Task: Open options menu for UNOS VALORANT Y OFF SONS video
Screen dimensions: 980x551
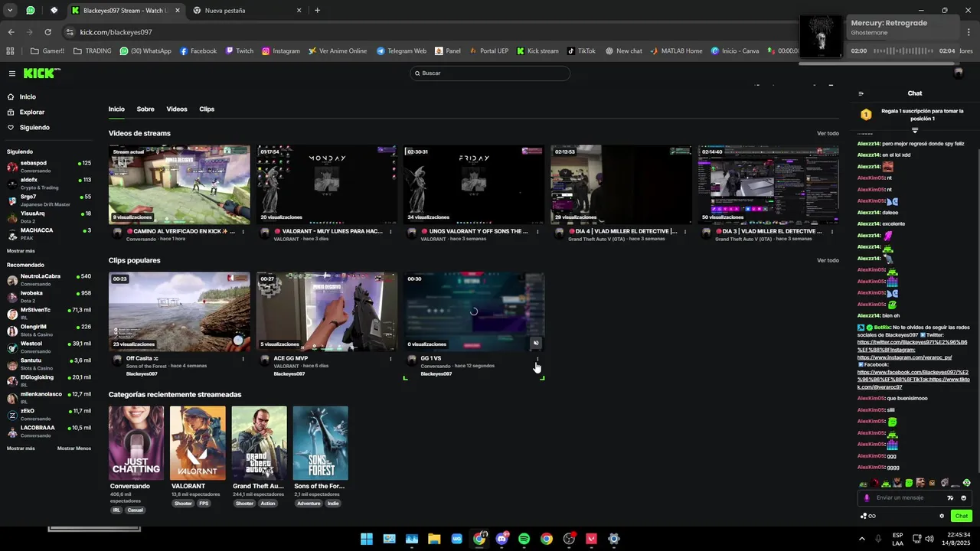Action: pos(537,231)
